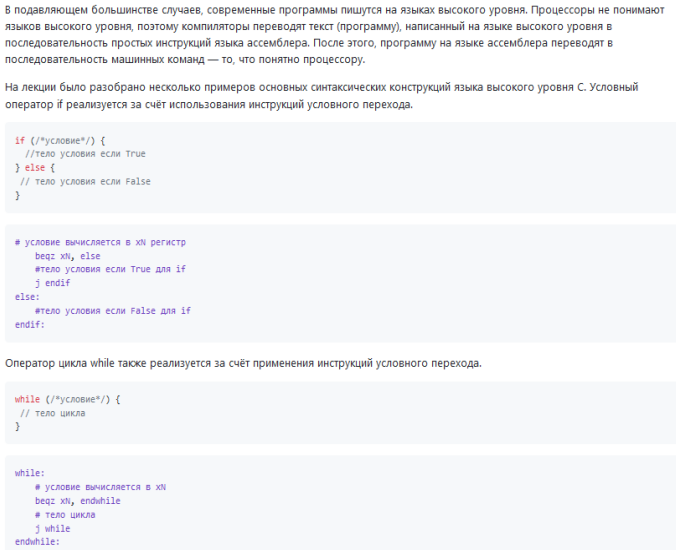Click the paragraph about the lecture examples
This screenshot has height=550, width=676.
coord(321,96)
